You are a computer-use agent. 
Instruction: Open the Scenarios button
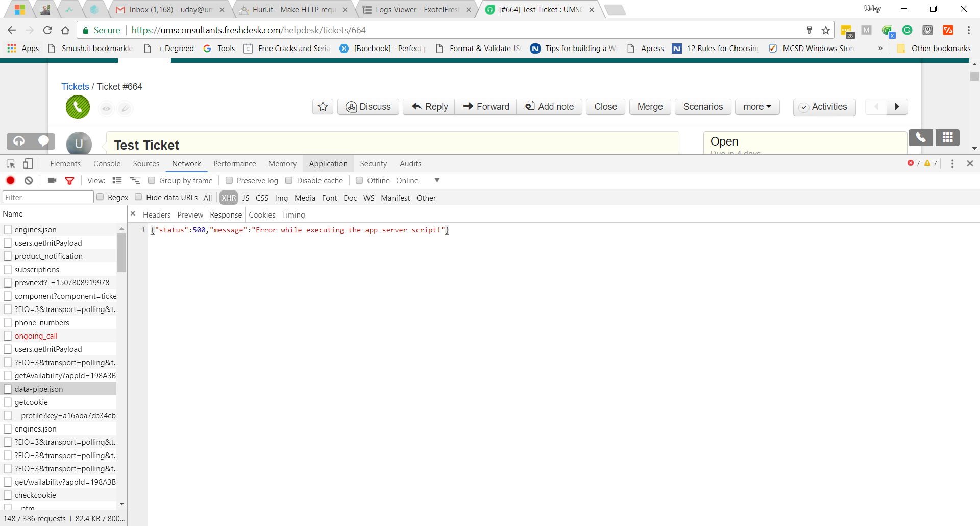coord(703,107)
